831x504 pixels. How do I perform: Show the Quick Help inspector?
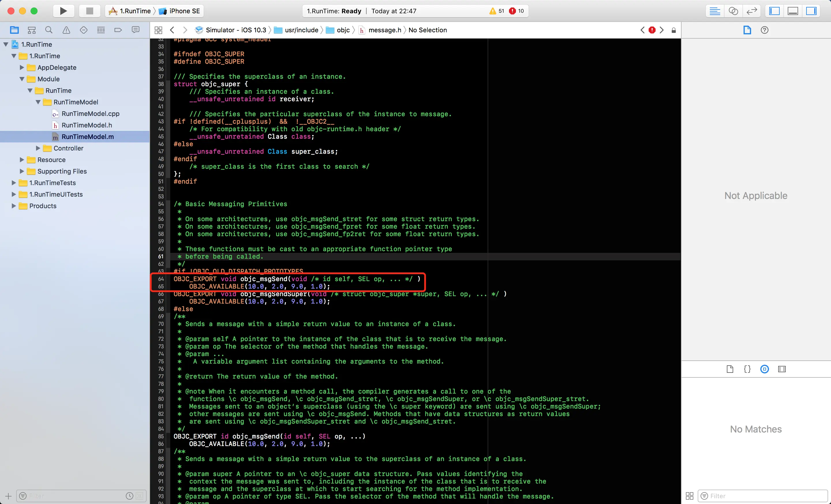pos(765,30)
